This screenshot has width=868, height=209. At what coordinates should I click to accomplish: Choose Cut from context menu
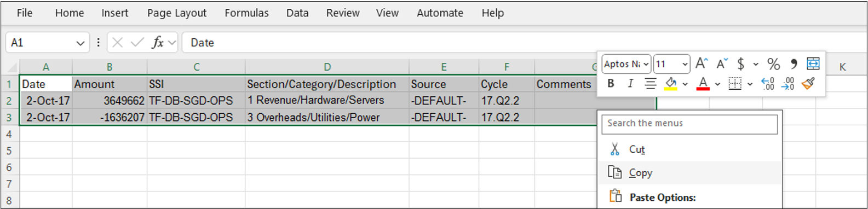tap(689, 149)
